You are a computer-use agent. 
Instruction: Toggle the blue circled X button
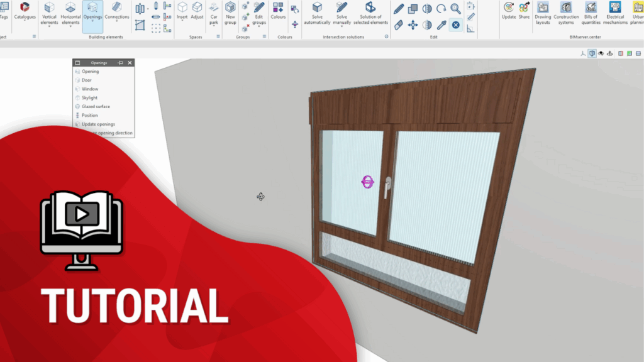click(x=455, y=25)
